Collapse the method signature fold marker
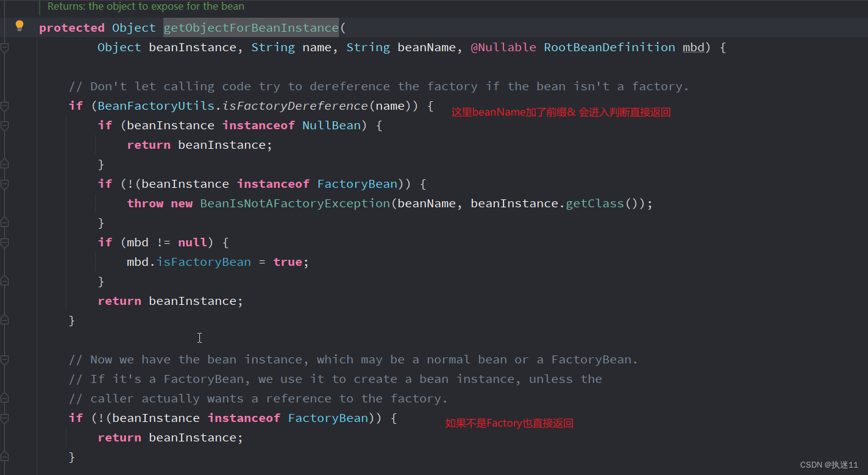This screenshot has height=475, width=868. click(4, 48)
